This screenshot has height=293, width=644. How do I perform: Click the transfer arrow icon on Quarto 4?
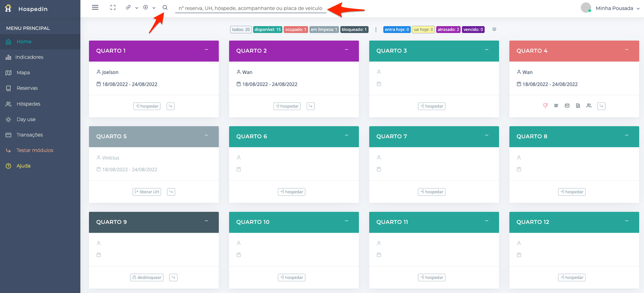pos(601,106)
